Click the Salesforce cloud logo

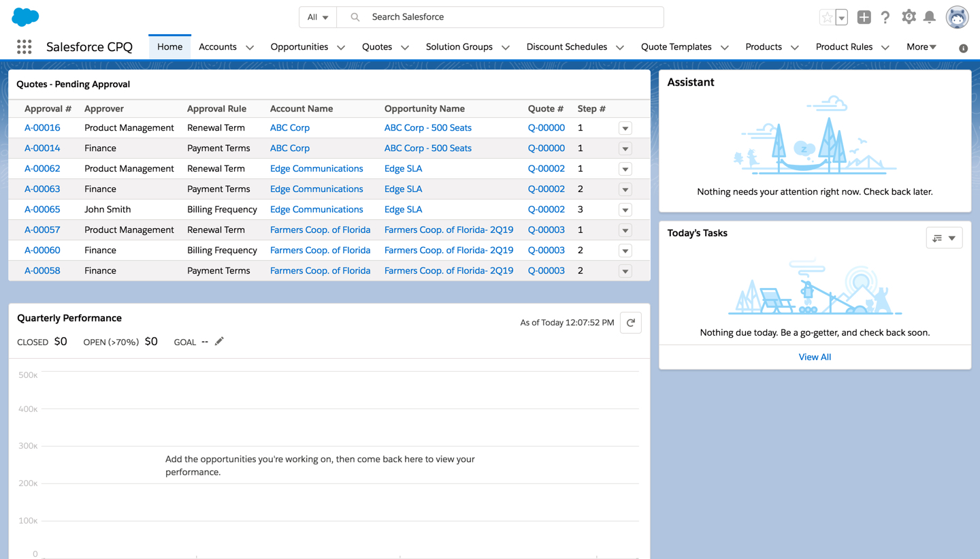pos(25,17)
